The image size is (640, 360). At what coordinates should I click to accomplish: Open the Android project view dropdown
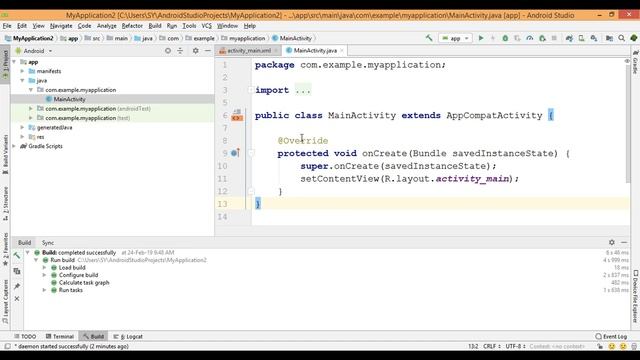pos(34,51)
